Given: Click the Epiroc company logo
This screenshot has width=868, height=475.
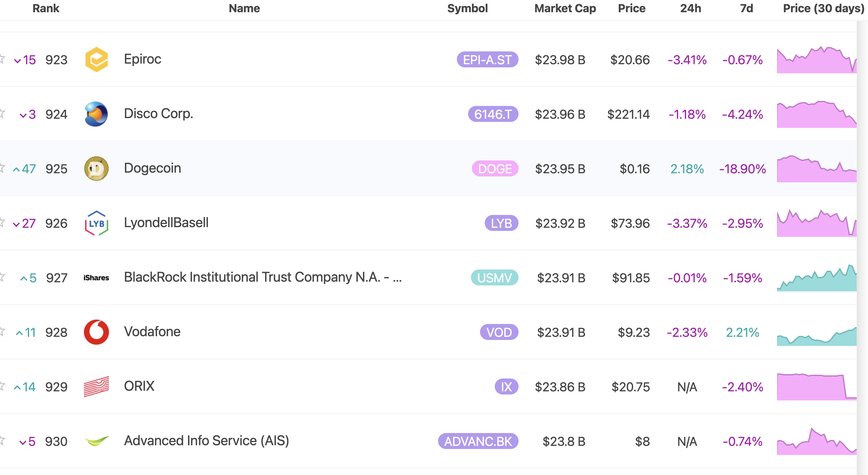Looking at the screenshot, I should (96, 59).
